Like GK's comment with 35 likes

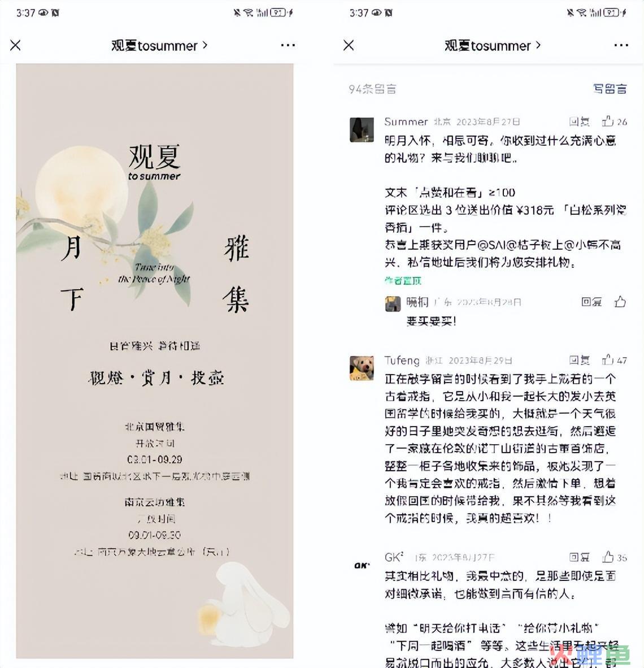(608, 557)
